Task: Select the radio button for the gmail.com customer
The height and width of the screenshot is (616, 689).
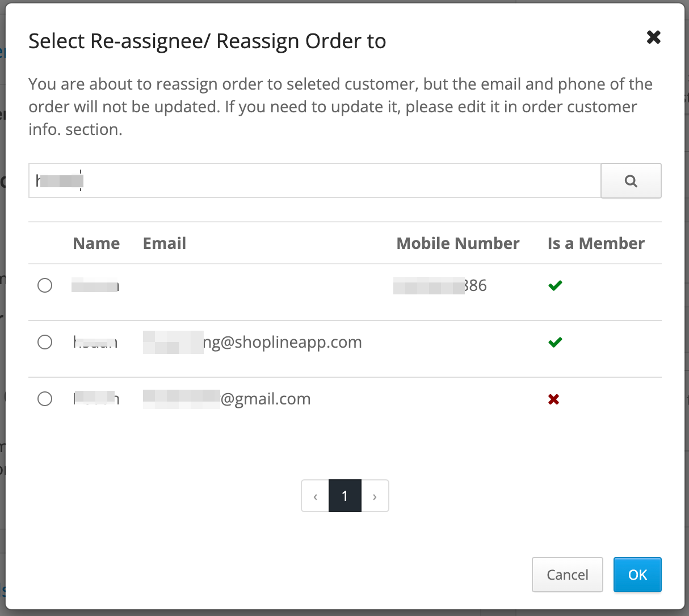Action: tap(45, 399)
